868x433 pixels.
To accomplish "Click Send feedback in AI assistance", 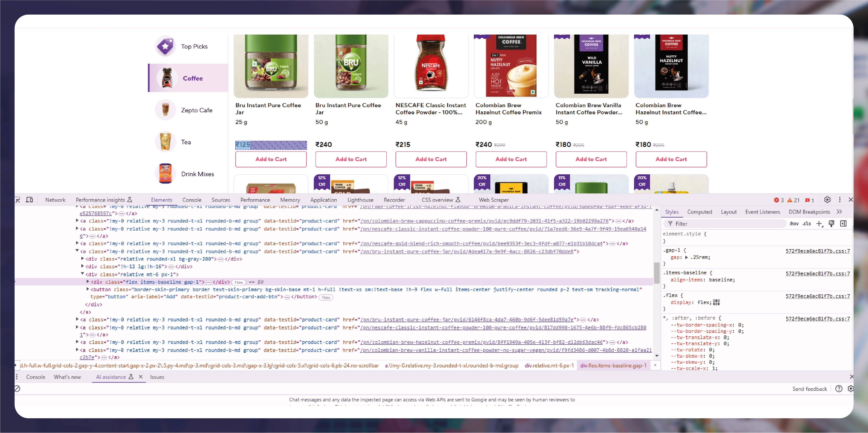I will point(809,389).
